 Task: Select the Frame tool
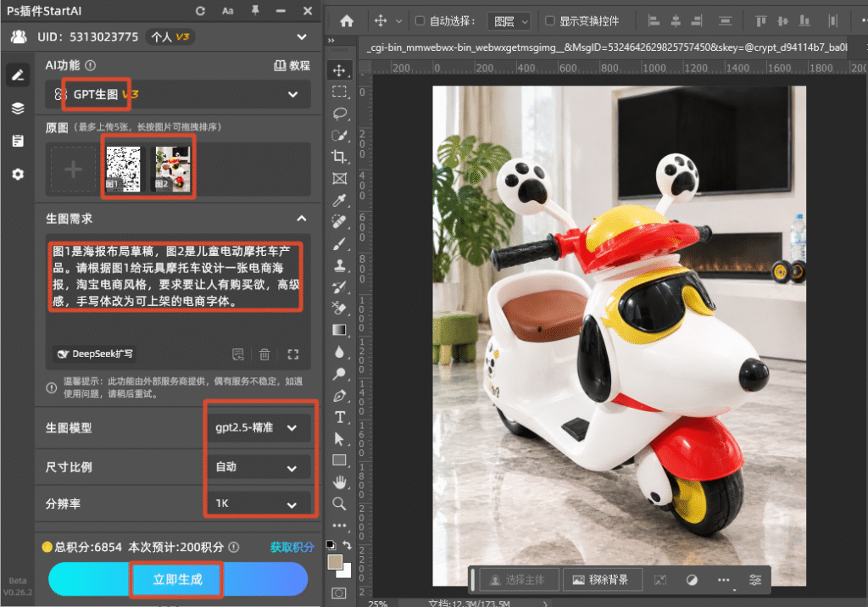tap(339, 178)
